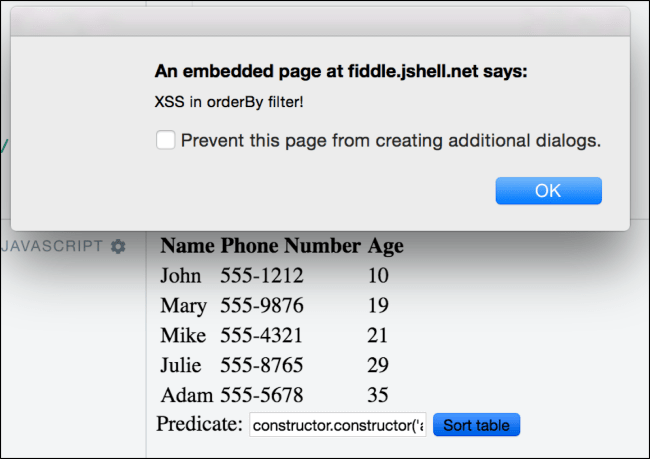Check the Prevent additional dialogs checkbox
Image resolution: width=650 pixels, height=459 pixels.
tap(165, 140)
